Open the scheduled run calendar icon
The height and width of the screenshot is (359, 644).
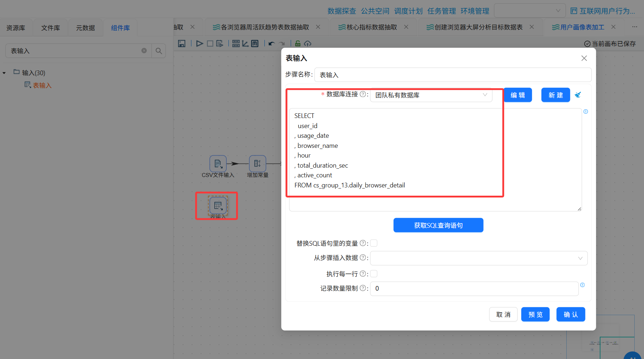click(x=219, y=44)
